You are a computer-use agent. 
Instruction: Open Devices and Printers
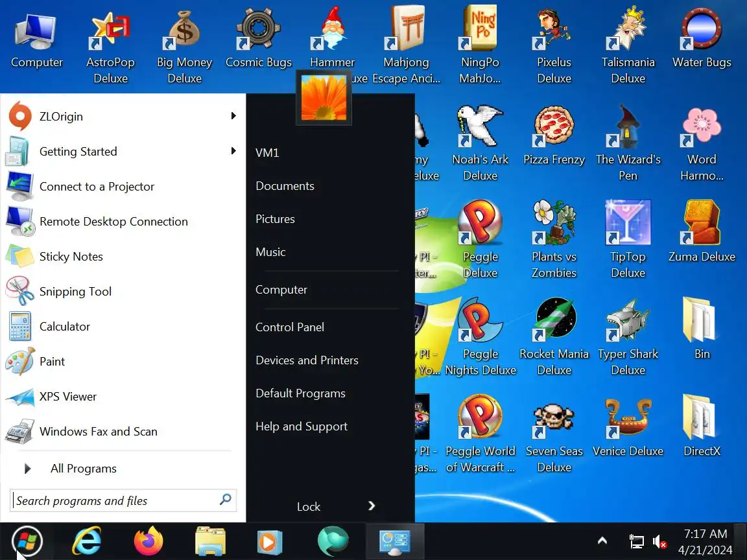[x=307, y=360]
